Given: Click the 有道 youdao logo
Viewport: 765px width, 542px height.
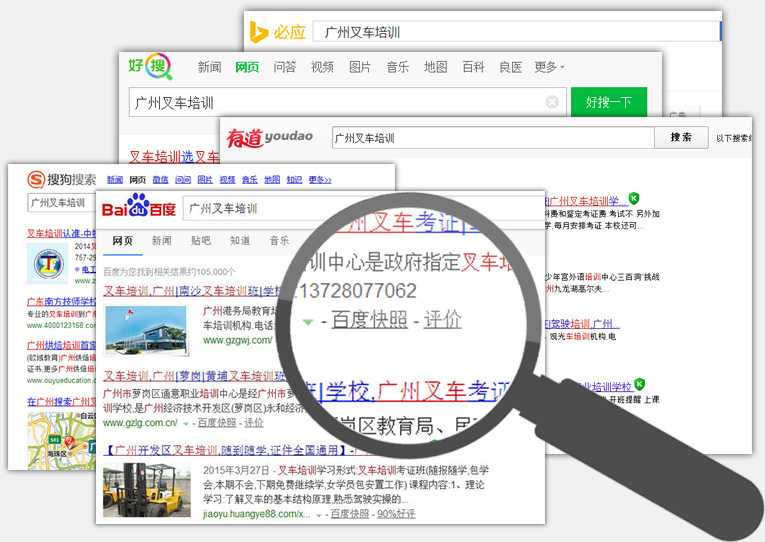Looking at the screenshot, I should click(x=269, y=138).
